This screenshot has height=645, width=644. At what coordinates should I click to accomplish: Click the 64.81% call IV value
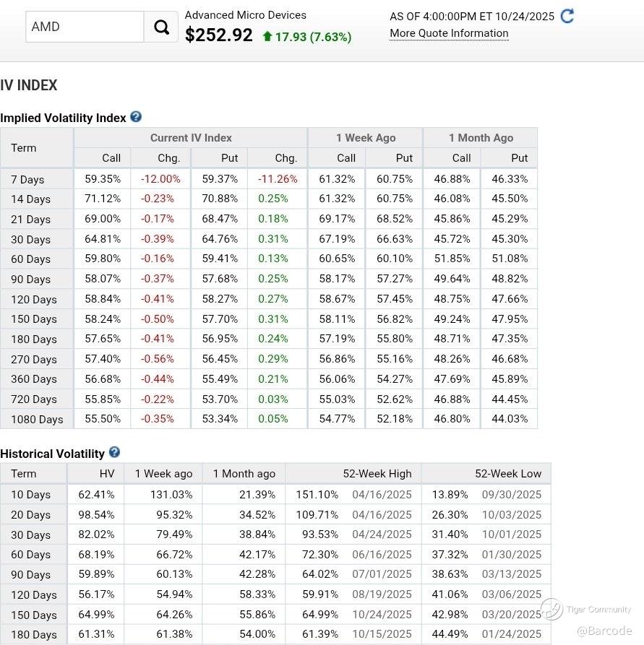point(103,239)
